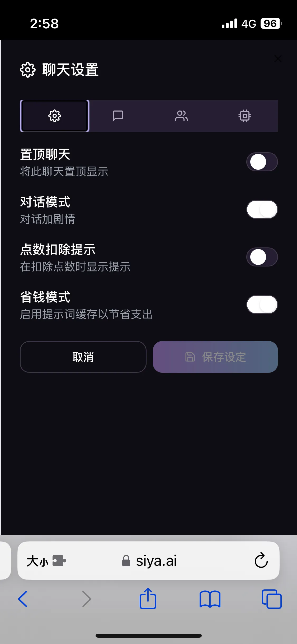The image size is (297, 644).
Task: Click the 保存设定 button
Action: click(x=215, y=357)
